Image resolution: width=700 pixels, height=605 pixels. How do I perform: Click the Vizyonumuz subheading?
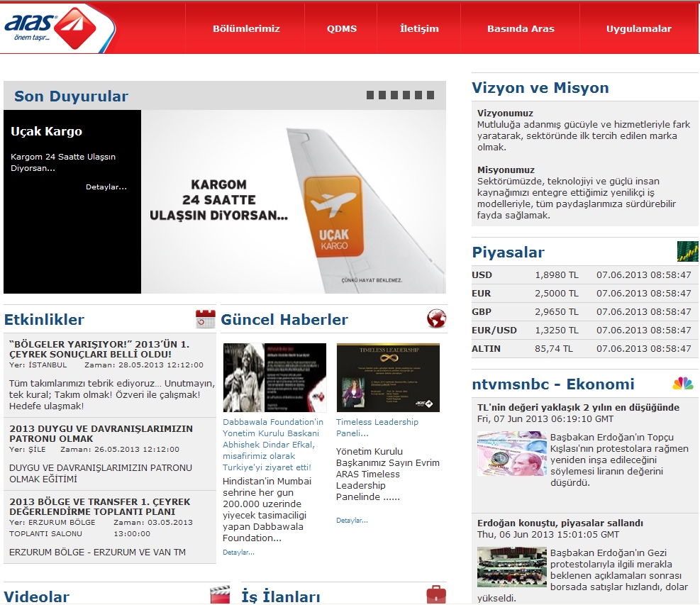pos(505,113)
